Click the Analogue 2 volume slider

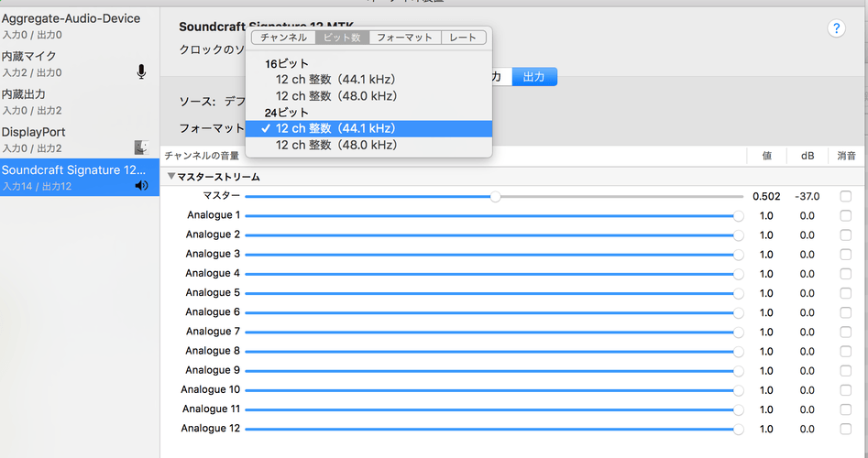click(494, 235)
